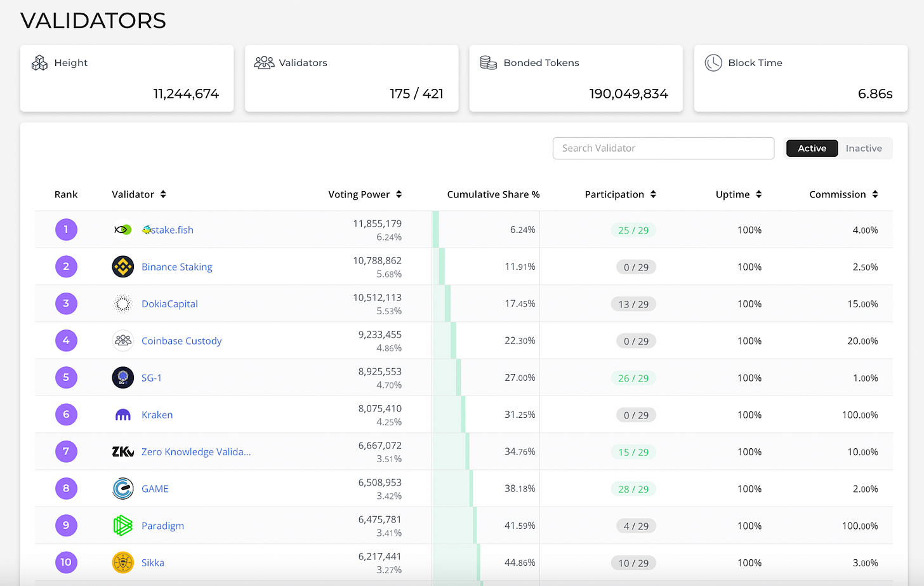Viewport: 924px width, 586px height.
Task: Click the cumulative share bar for stake.fish
Action: pos(435,230)
